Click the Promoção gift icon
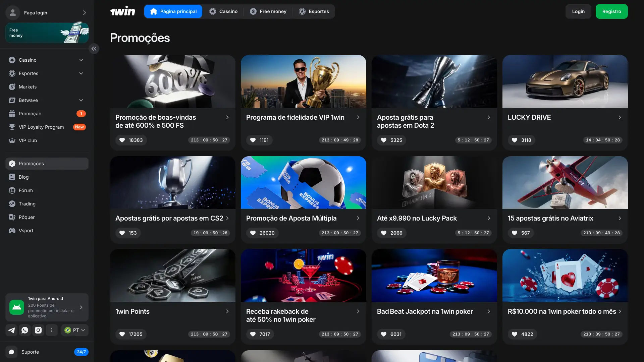Screen dimensions: 644x362 click(x=12, y=114)
